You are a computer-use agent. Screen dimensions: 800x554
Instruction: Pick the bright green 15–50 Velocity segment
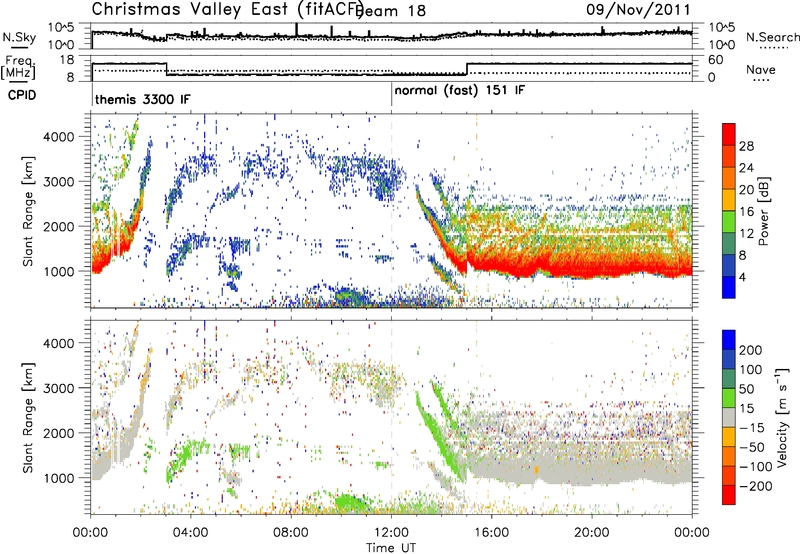coord(729,399)
